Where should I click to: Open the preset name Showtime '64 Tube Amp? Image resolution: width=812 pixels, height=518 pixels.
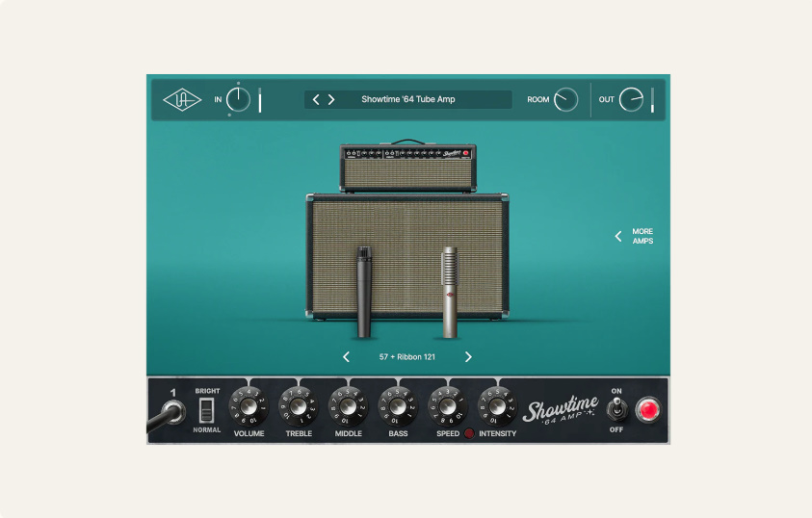(x=408, y=99)
